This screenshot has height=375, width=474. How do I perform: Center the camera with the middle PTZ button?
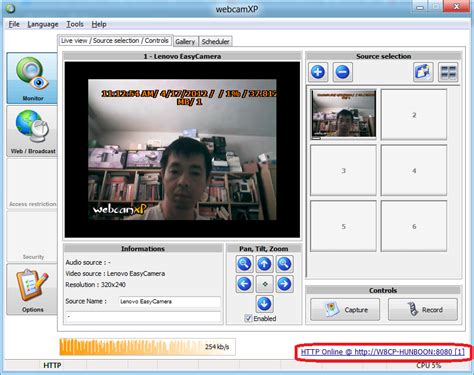pos(264,284)
